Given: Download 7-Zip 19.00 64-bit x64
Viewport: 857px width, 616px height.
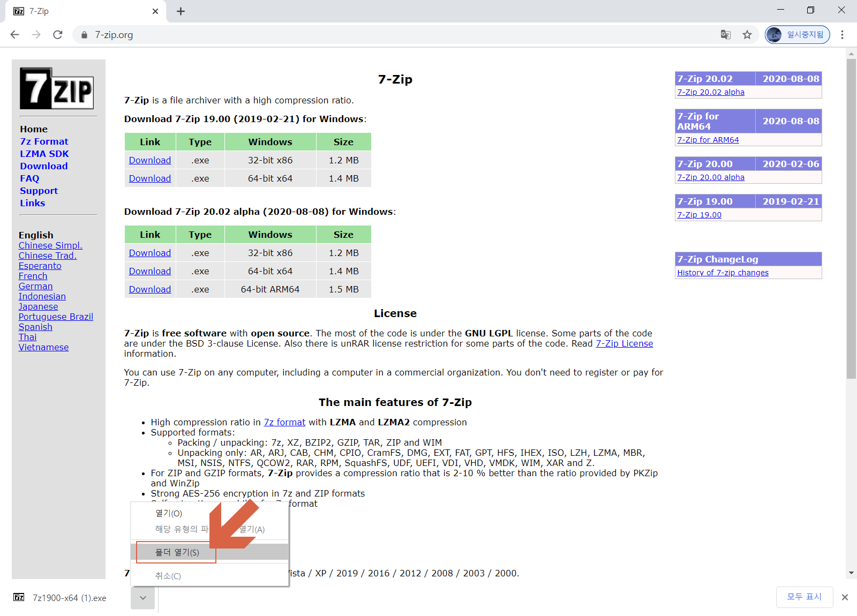Looking at the screenshot, I should click(x=150, y=178).
